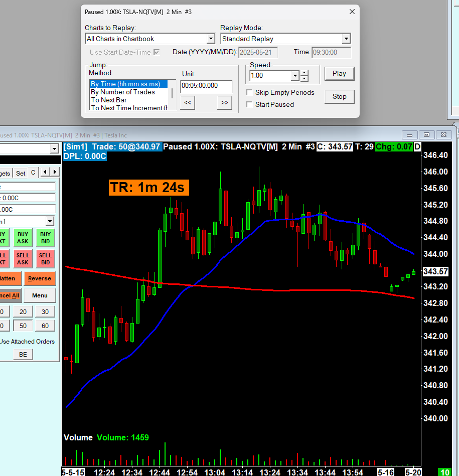Close the TSLA chart window
Screen dimensions: 459x476
[x=443, y=135]
